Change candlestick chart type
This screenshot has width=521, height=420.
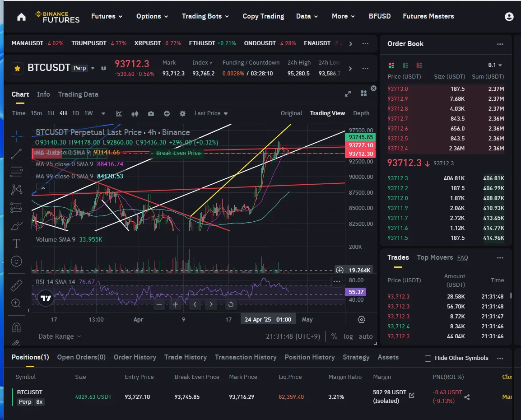coord(135,114)
